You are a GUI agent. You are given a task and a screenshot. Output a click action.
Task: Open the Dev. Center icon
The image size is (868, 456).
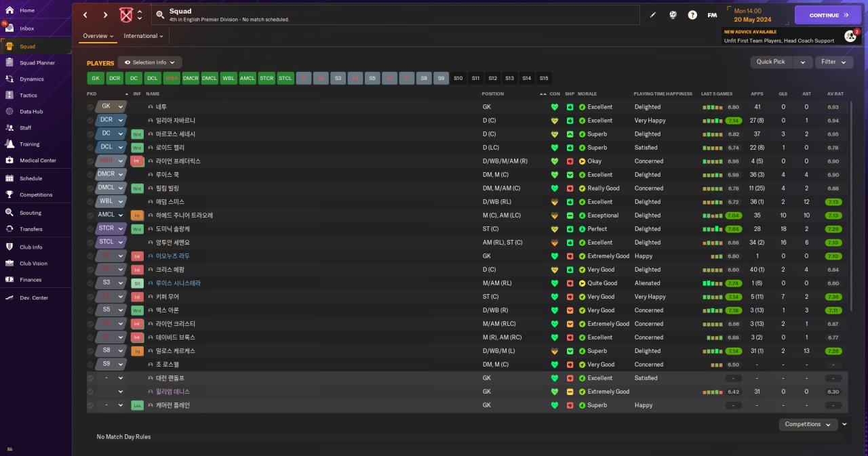(9, 297)
